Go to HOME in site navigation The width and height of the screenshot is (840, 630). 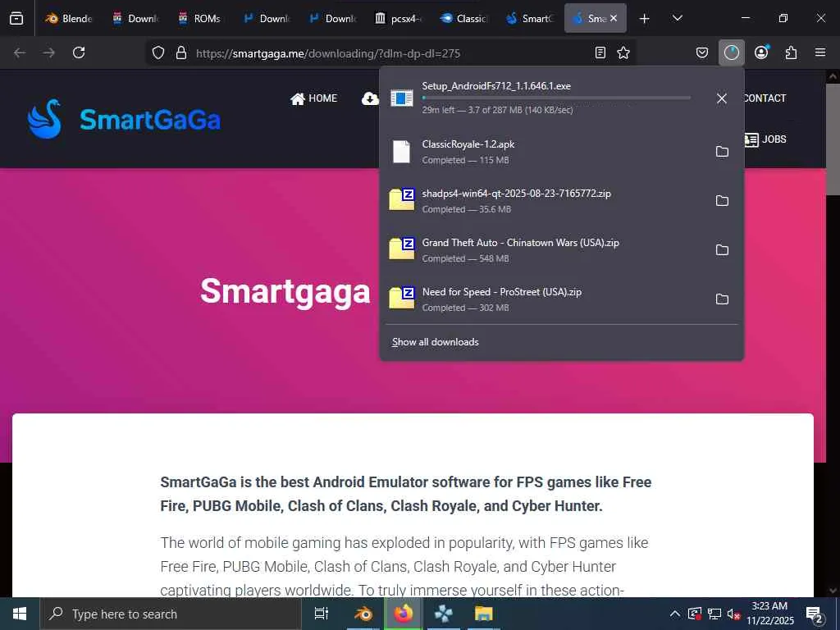pyautogui.click(x=313, y=98)
